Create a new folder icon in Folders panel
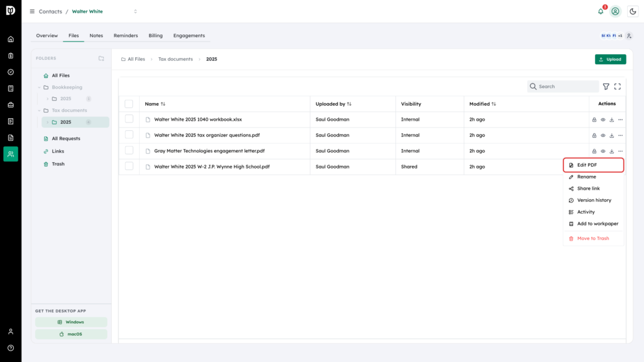The height and width of the screenshot is (362, 644). [x=101, y=58]
